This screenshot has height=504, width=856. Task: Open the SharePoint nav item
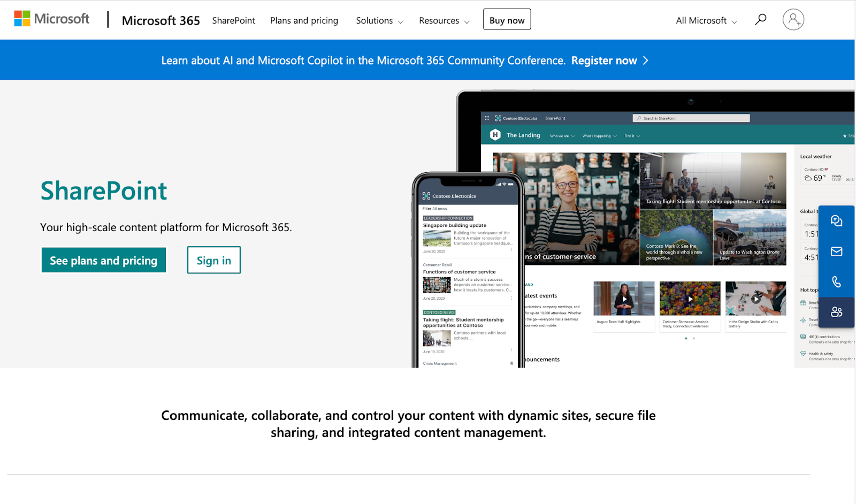click(233, 21)
